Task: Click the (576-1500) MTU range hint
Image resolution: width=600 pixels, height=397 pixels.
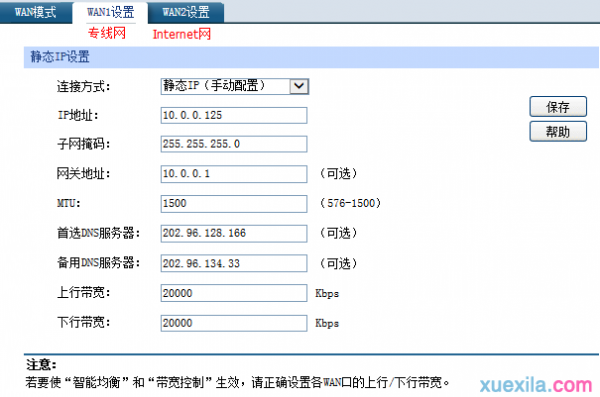Action: (x=351, y=203)
